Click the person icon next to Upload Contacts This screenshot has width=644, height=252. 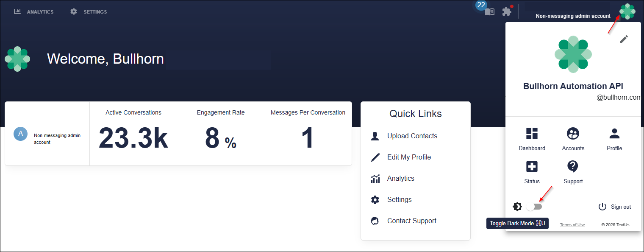click(375, 136)
